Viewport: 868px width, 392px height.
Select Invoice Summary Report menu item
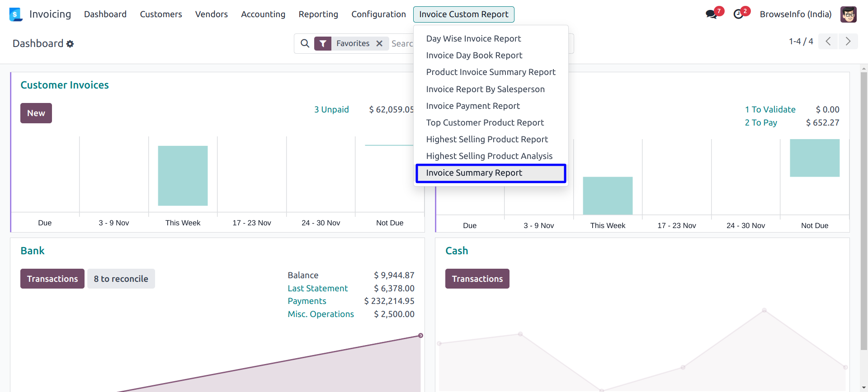tap(474, 173)
